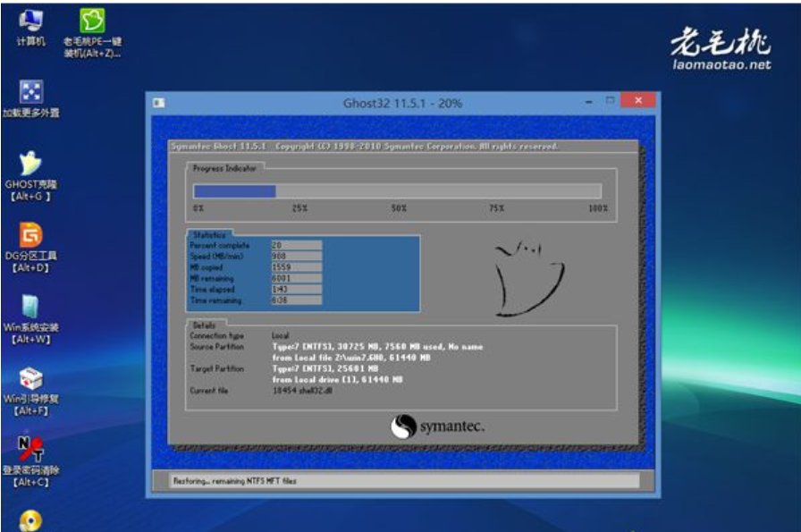Click the Percent complete value field
Viewport: 801px width, 532px height.
pyautogui.click(x=295, y=245)
